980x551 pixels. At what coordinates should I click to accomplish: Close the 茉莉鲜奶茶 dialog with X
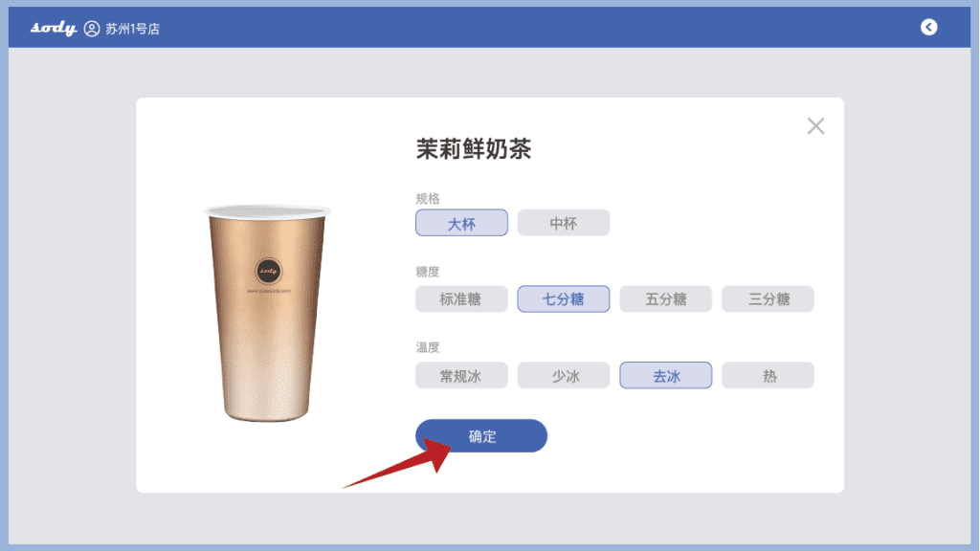coord(815,126)
